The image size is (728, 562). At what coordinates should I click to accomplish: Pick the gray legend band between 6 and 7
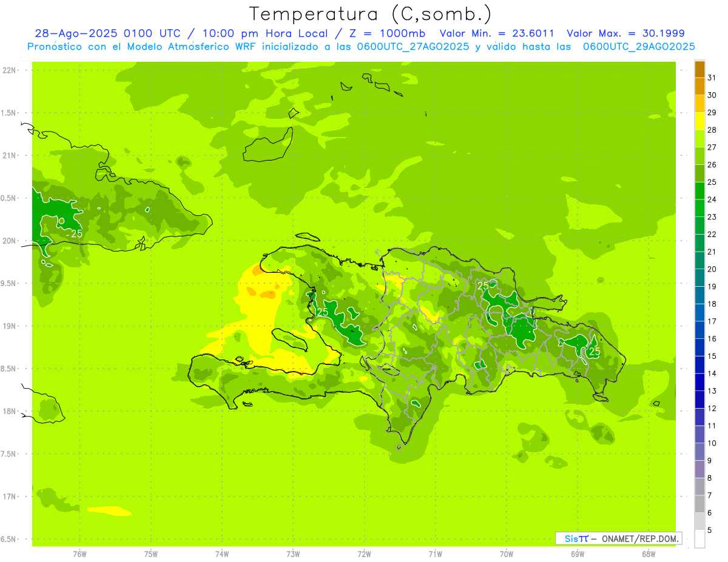[699, 504]
